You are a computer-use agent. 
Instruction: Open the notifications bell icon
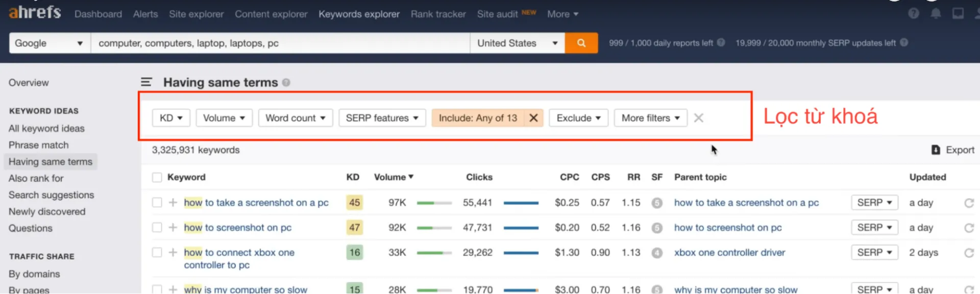[935, 14]
